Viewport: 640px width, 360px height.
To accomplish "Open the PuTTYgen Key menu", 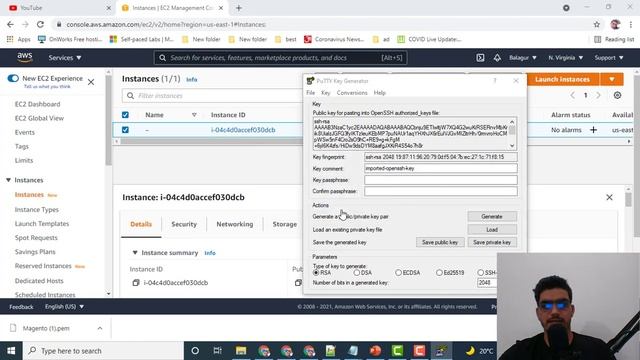I will click(325, 93).
